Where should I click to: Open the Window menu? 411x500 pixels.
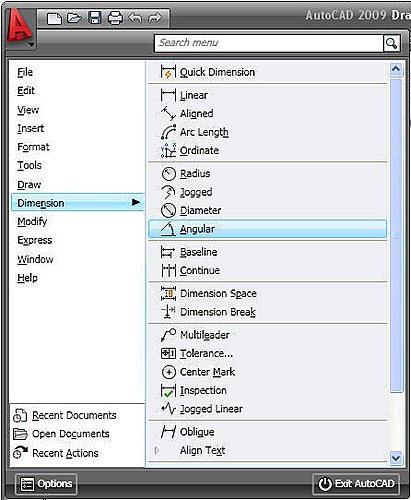point(35,259)
